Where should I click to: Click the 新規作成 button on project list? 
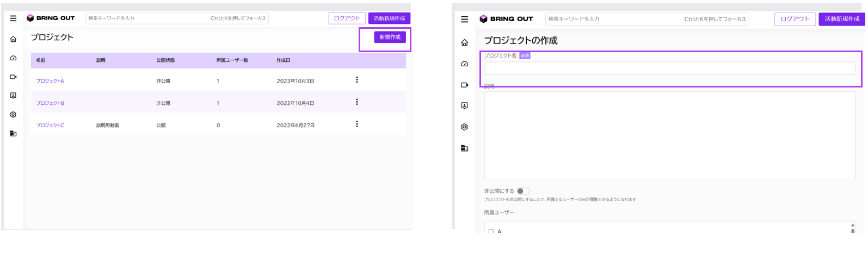390,37
